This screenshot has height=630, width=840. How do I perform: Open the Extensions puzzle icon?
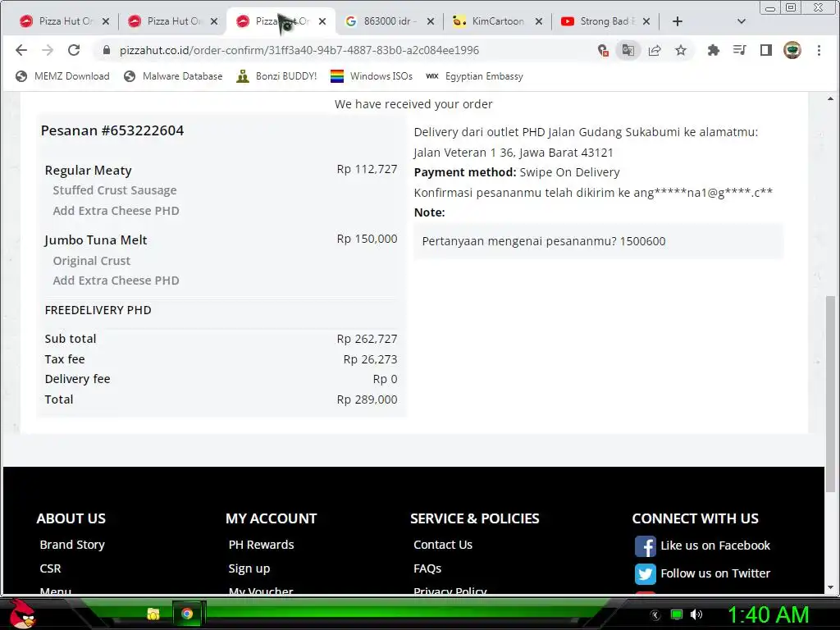[x=713, y=50]
